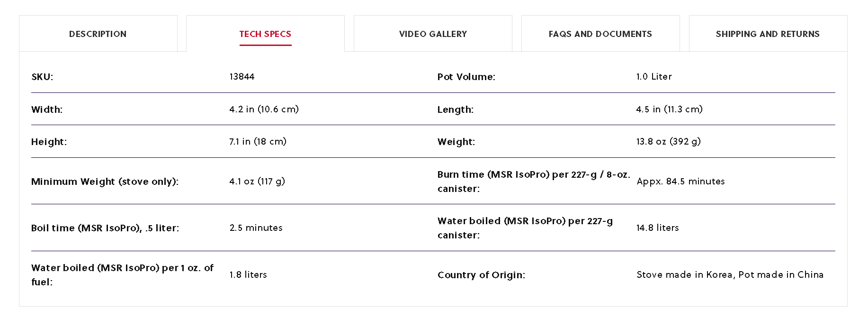Screen dimensions: 868x319
Task: Click the Weight 13.8 oz value
Action: (668, 142)
